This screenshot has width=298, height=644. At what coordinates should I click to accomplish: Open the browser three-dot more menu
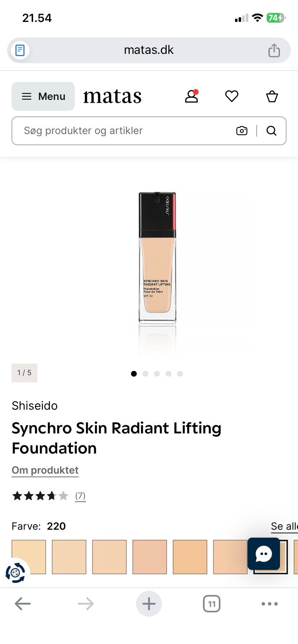pyautogui.click(x=270, y=604)
